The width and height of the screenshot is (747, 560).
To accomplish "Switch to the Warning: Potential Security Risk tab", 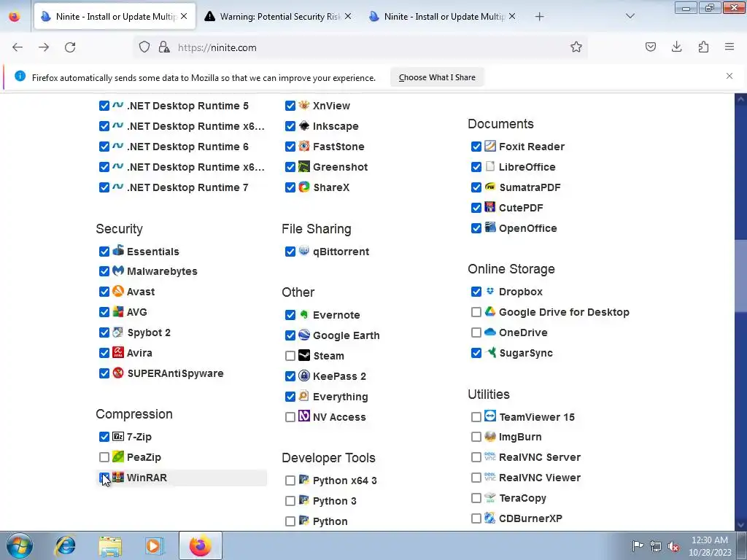I will [x=278, y=16].
